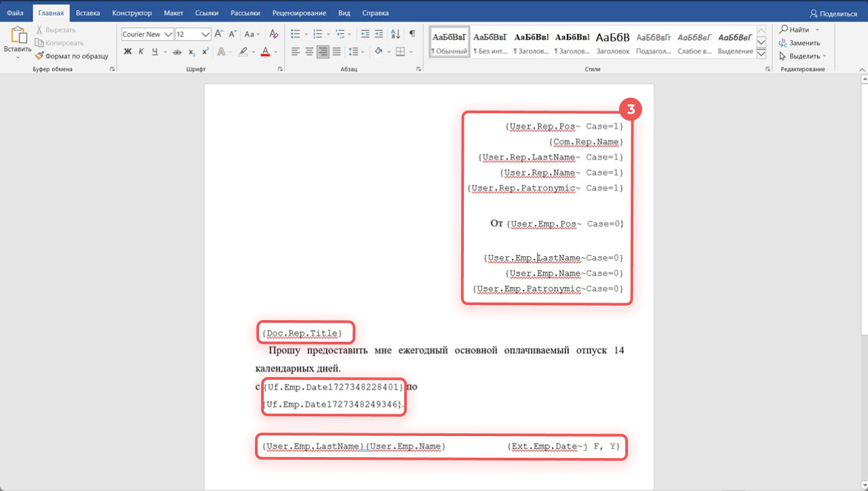Click the Заменить button
868x491 pixels.
(799, 43)
